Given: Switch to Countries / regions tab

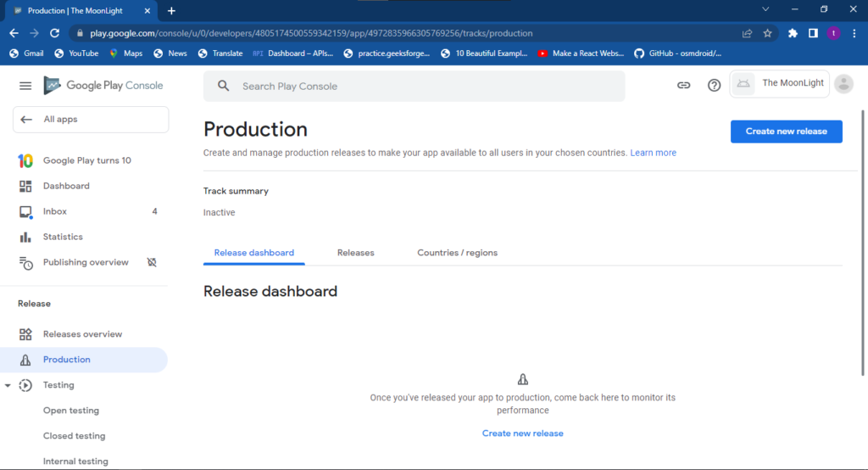Looking at the screenshot, I should pyautogui.click(x=457, y=253).
